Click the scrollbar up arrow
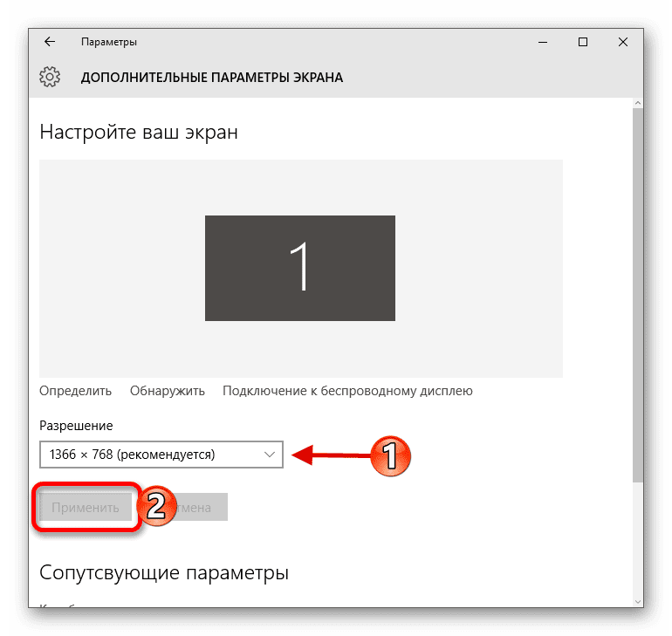Image resolution: width=672 pixels, height=636 pixels. (638, 103)
